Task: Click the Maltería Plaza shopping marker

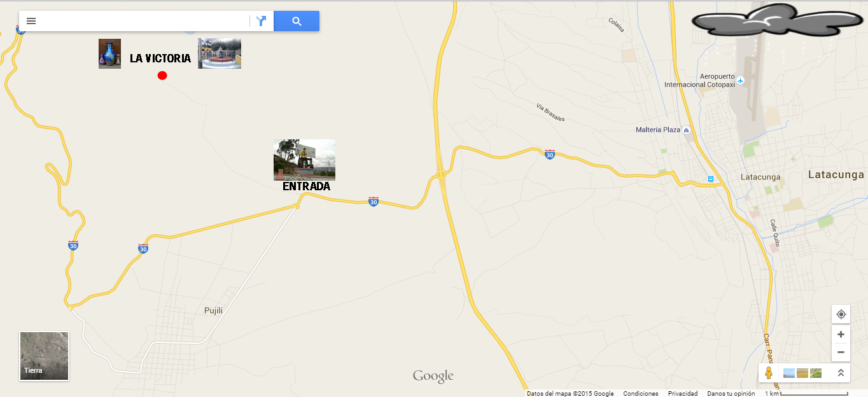Action: click(x=686, y=130)
